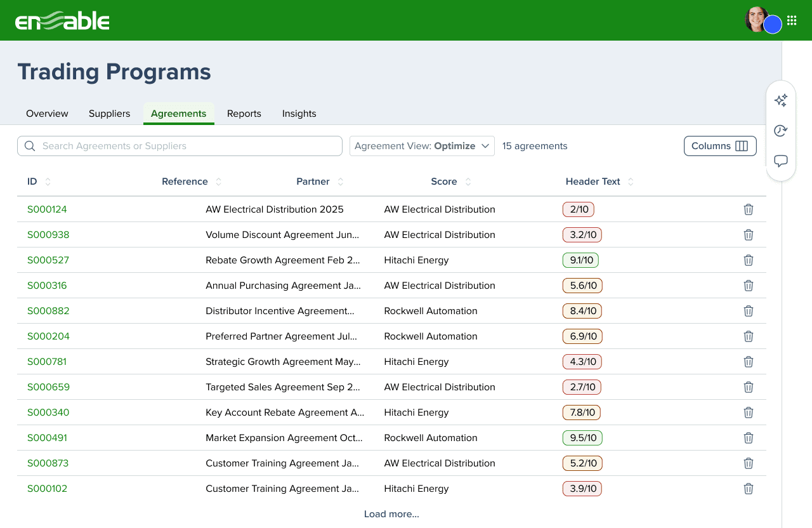Click the 3.9/10 score badge

click(x=582, y=489)
